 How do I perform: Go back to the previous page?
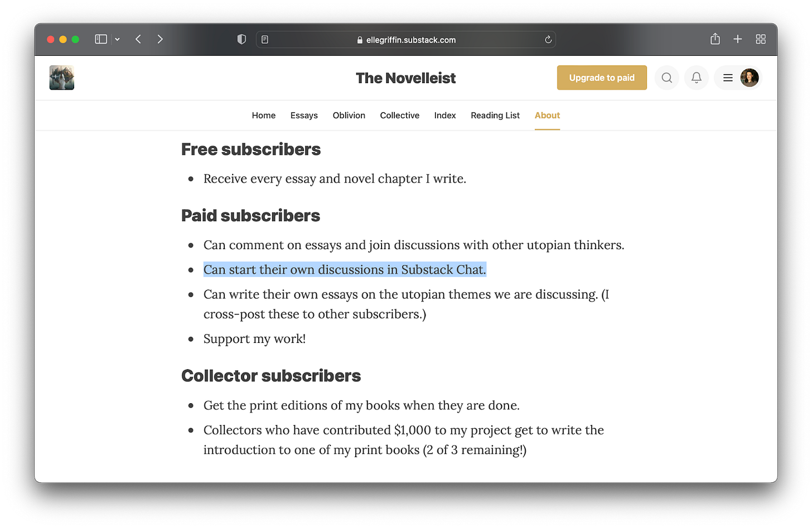pos(138,39)
